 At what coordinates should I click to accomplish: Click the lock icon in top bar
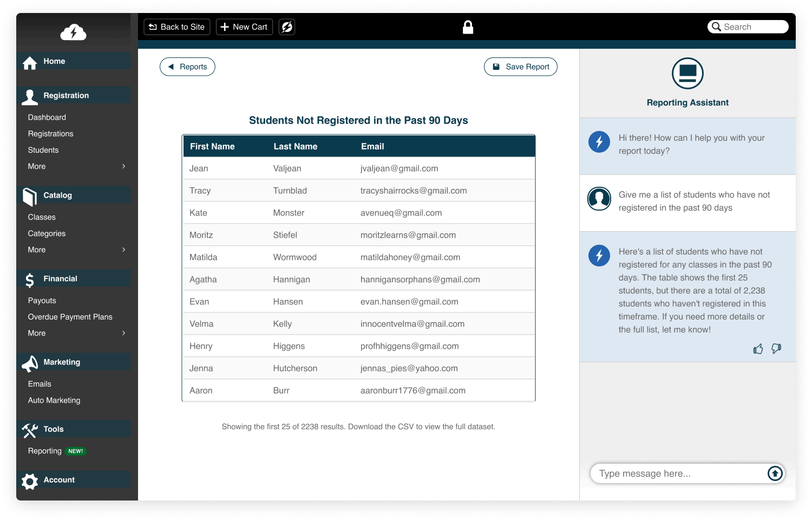pos(468,27)
